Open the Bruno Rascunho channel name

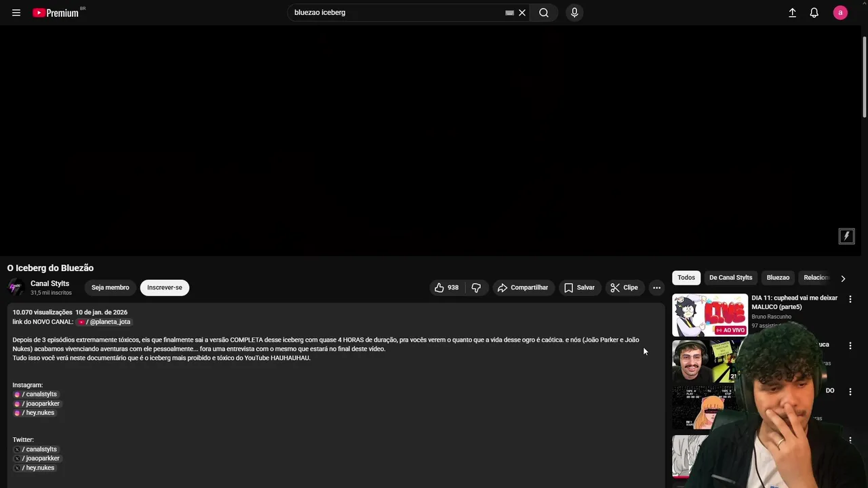tap(771, 317)
